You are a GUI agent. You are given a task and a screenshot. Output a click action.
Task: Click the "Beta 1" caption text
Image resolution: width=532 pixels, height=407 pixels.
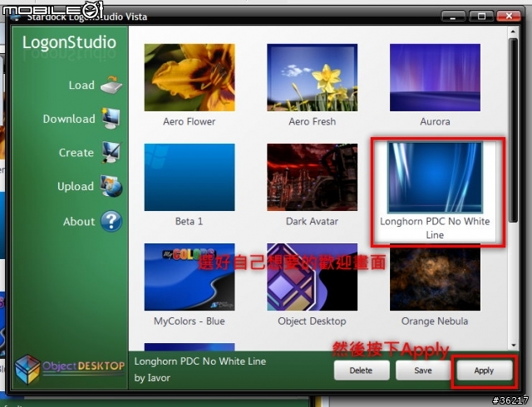(189, 222)
